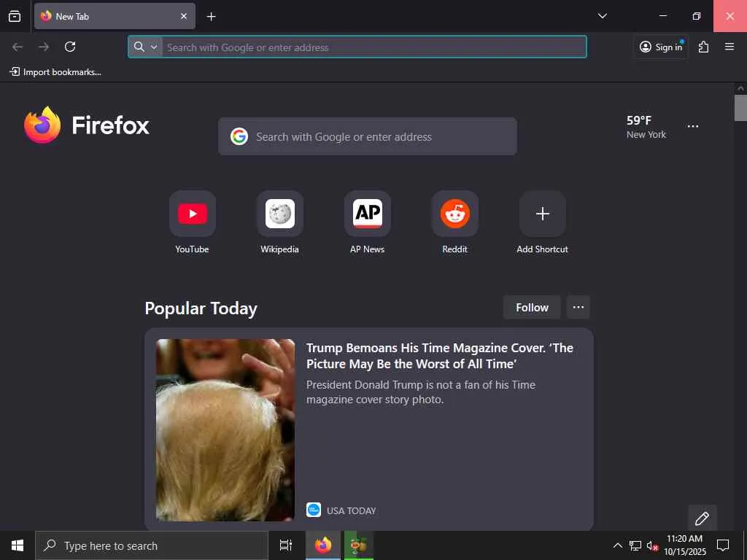This screenshot has width=747, height=560.
Task: Click the Sign in button
Action: (661, 47)
